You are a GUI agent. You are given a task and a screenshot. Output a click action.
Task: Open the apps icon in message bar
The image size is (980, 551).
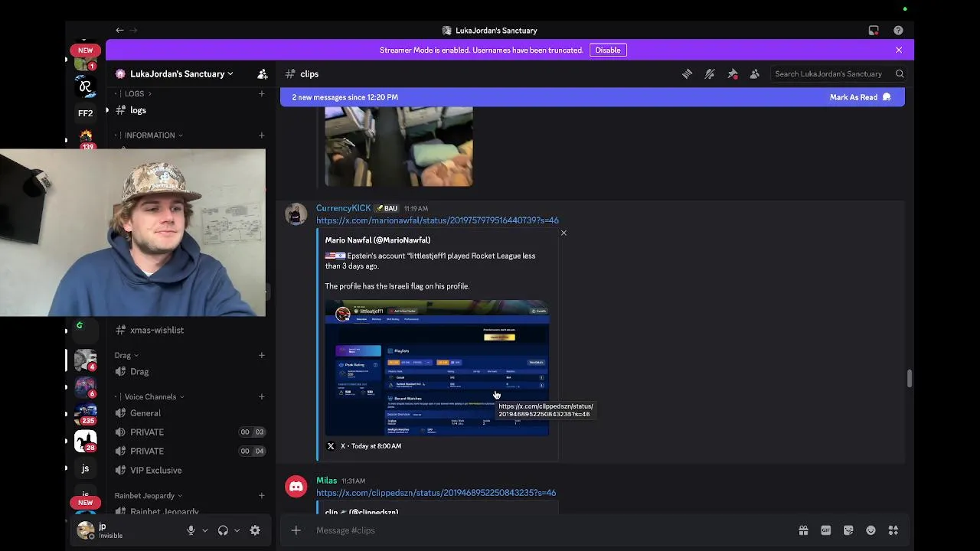click(x=893, y=530)
